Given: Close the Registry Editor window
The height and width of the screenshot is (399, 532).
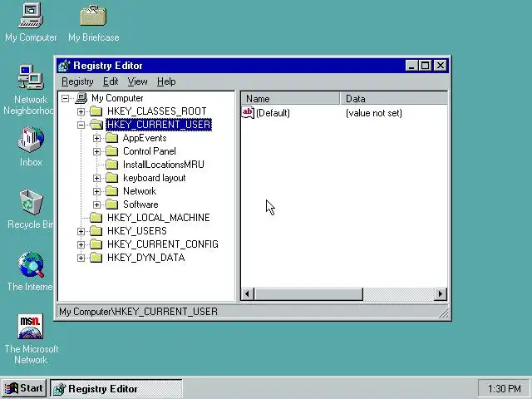Looking at the screenshot, I should [x=441, y=66].
